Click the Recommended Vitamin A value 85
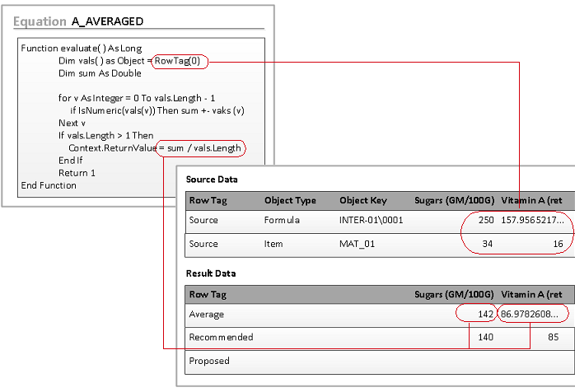The image size is (575, 392). tap(554, 337)
